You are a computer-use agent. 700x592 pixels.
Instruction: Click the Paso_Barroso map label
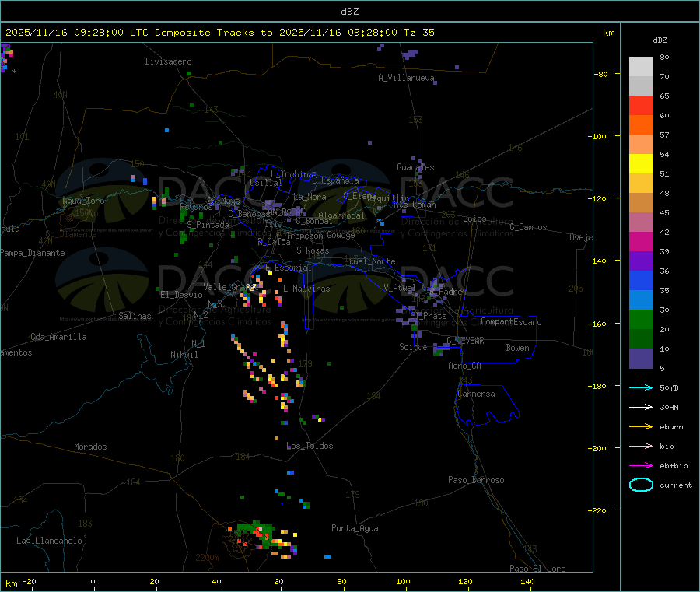tap(476, 480)
